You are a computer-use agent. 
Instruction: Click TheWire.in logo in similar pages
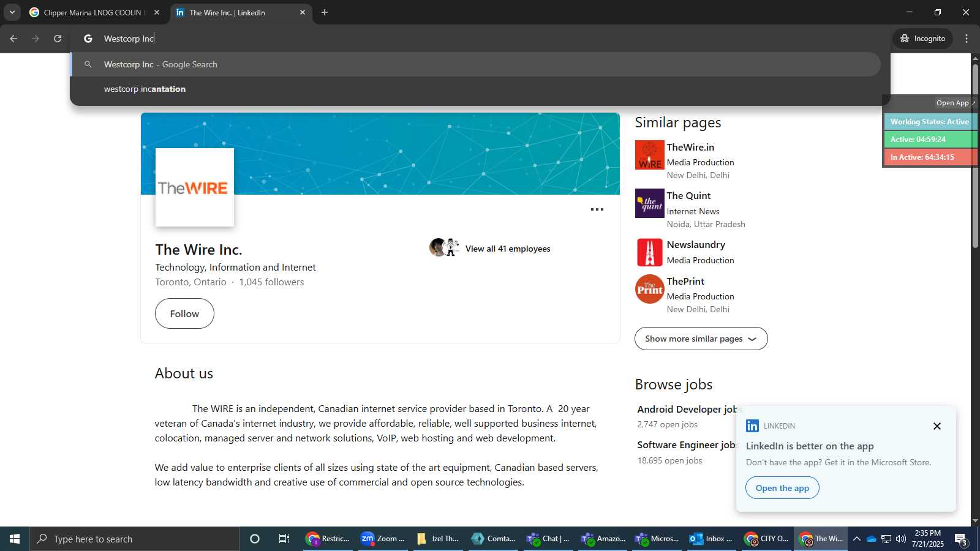tap(650, 155)
